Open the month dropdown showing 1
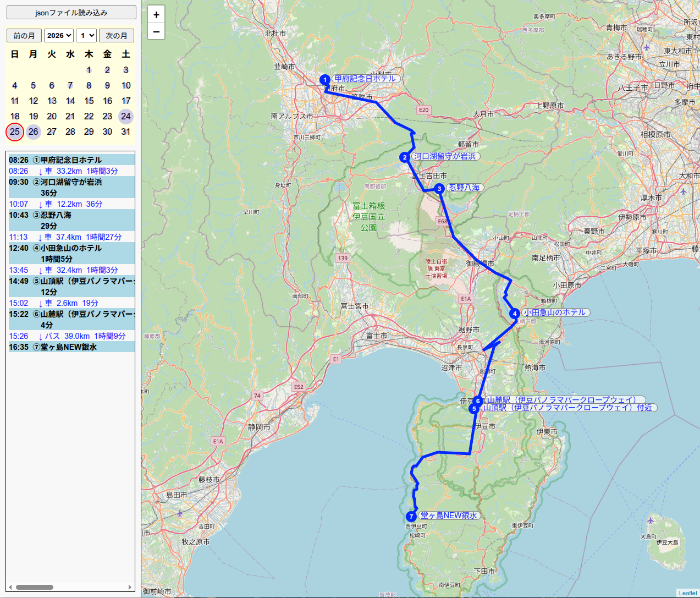The width and height of the screenshot is (700, 598). coord(86,36)
